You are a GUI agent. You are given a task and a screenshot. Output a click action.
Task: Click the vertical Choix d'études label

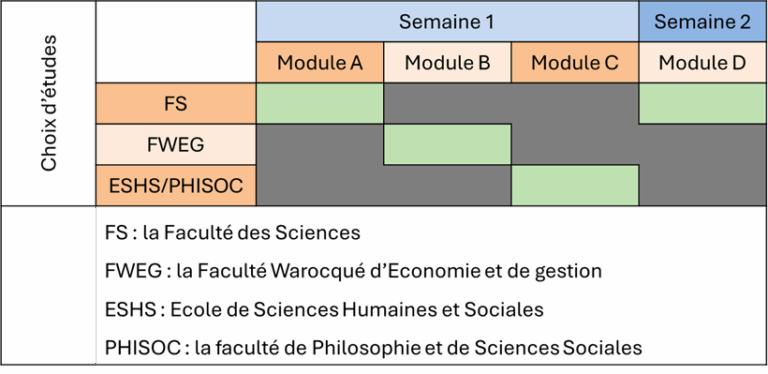click(49, 103)
